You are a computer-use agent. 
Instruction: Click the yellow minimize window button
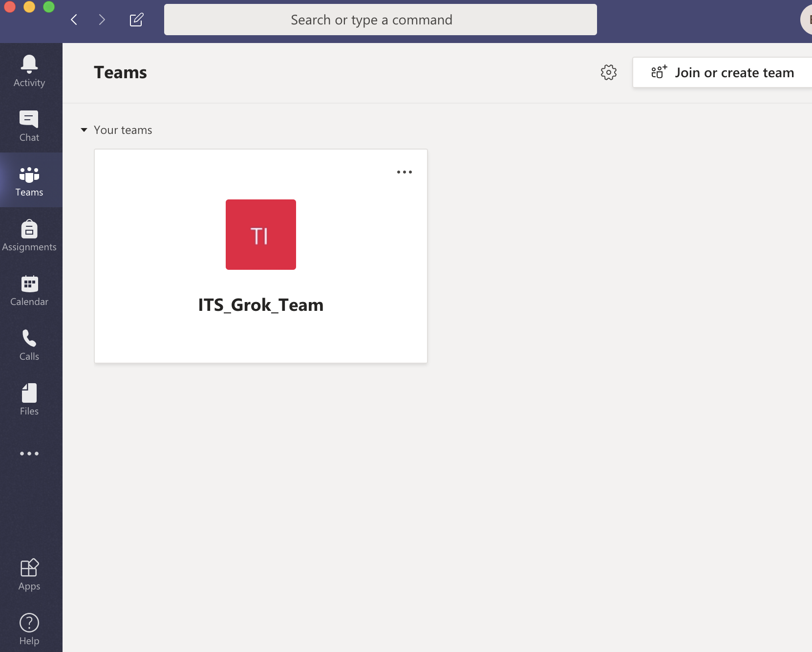[x=29, y=6]
